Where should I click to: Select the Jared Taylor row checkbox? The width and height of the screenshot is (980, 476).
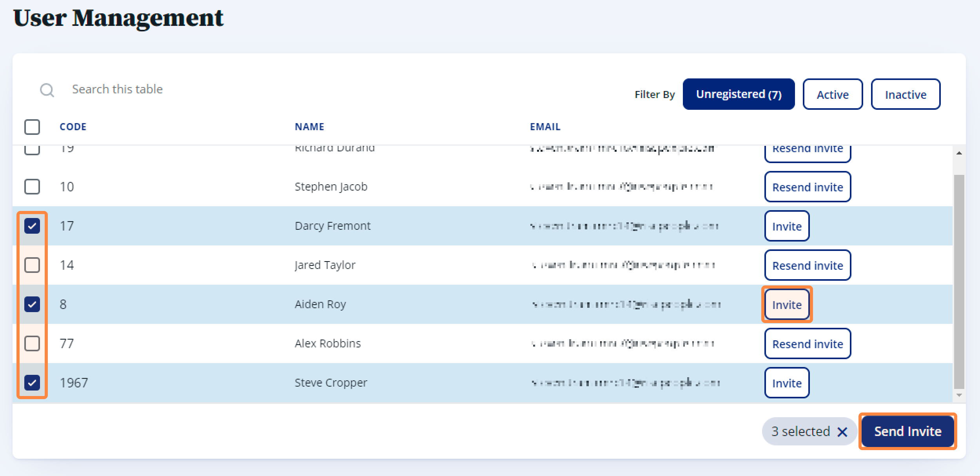click(32, 265)
